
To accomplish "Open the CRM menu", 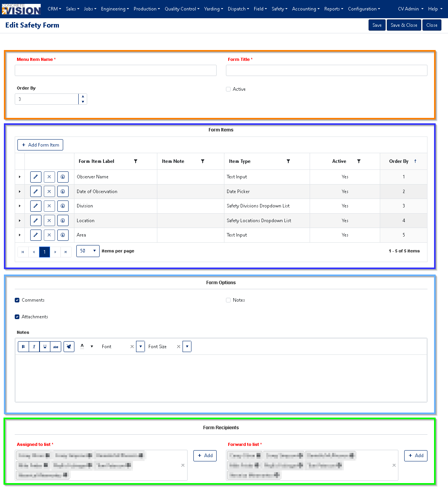I will [54, 9].
